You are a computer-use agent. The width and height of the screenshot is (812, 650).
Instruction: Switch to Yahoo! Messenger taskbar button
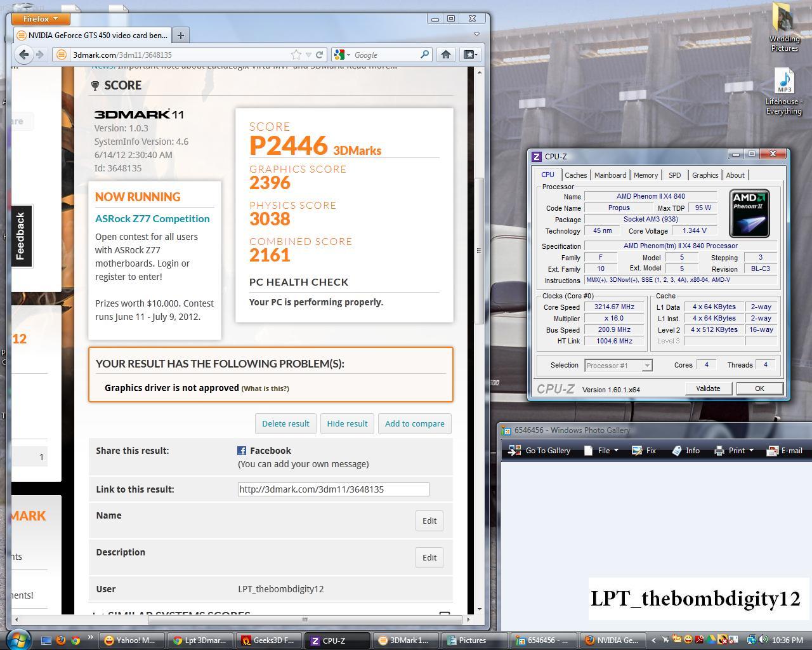pos(132,640)
